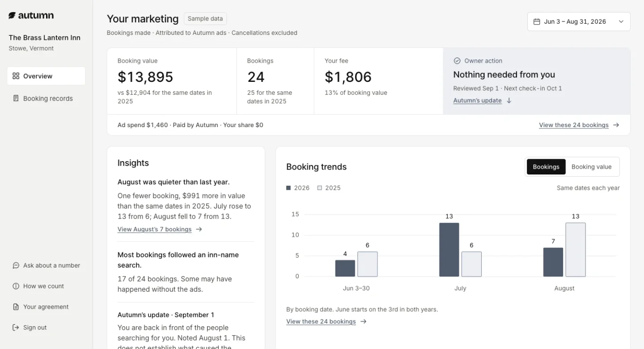Sign out of the account

pyautogui.click(x=46, y=328)
